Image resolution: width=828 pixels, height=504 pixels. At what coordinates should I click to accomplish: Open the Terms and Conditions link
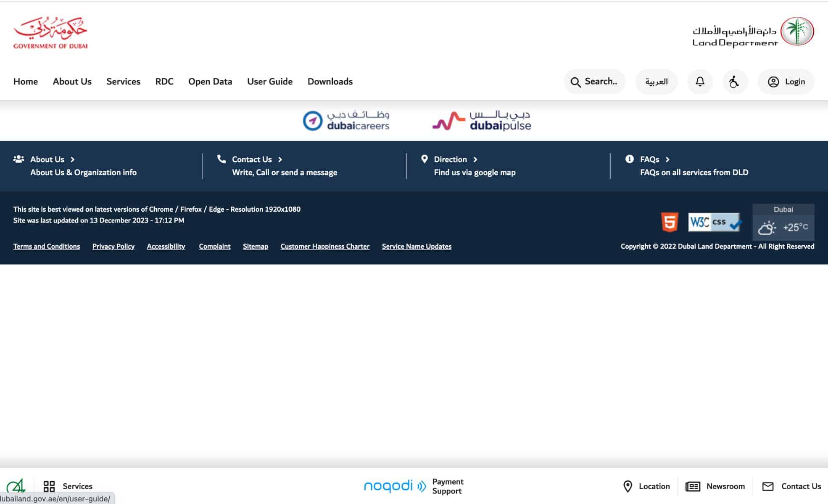[46, 246]
